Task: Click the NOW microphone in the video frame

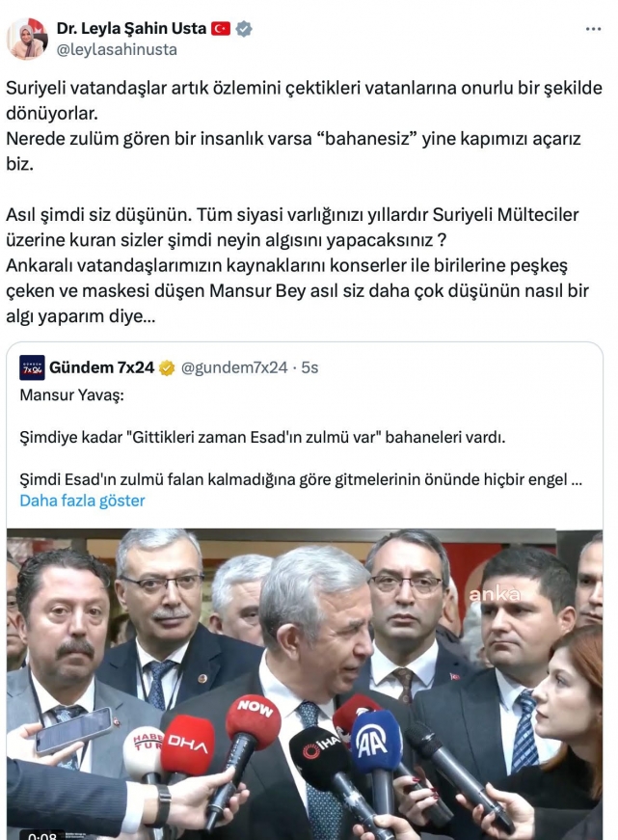Action: coord(254,721)
